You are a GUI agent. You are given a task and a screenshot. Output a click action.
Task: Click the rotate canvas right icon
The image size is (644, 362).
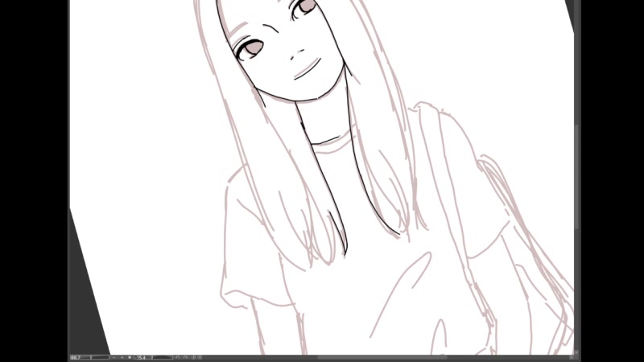pos(185,357)
